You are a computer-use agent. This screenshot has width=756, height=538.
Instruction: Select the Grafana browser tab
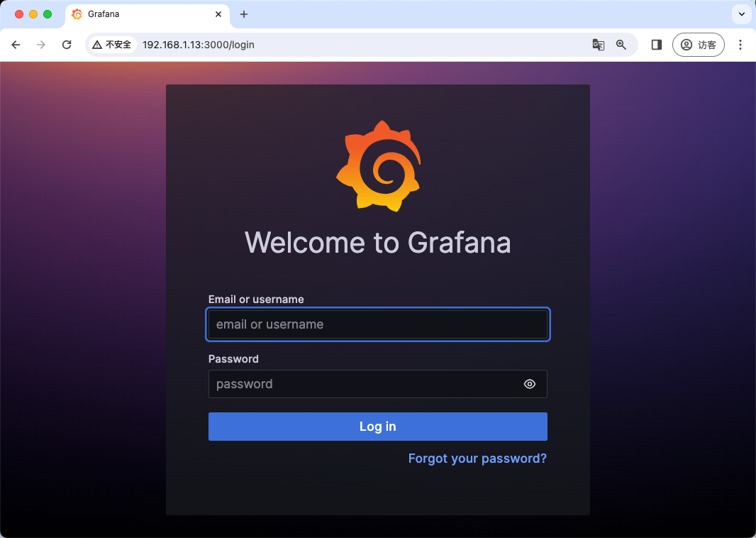coord(147,14)
